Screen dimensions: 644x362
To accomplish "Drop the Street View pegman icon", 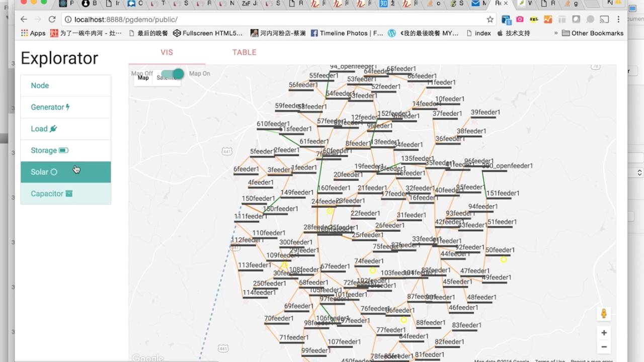I will tap(604, 314).
